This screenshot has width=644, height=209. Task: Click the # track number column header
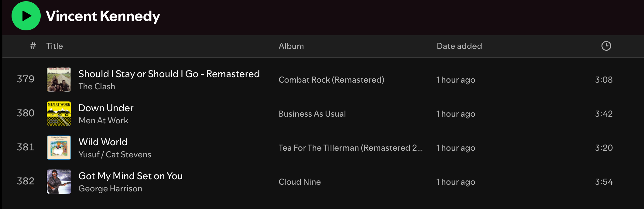pos(33,46)
